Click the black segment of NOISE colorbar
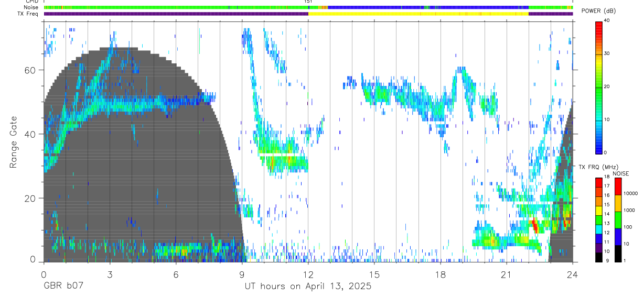The image size is (644, 297). point(618,252)
